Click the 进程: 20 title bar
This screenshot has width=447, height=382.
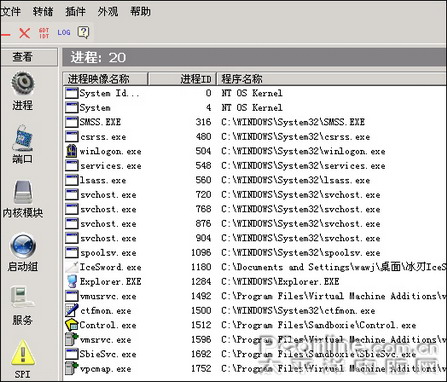[254, 57]
